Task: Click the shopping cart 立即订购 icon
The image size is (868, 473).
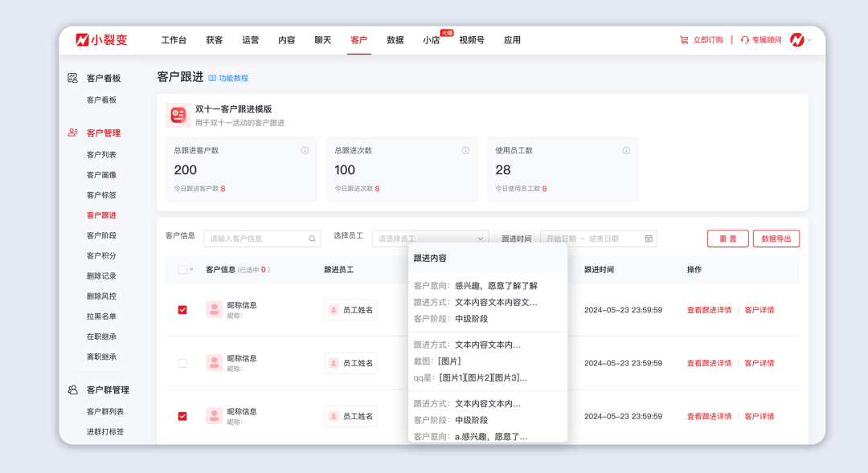Action: 684,40
